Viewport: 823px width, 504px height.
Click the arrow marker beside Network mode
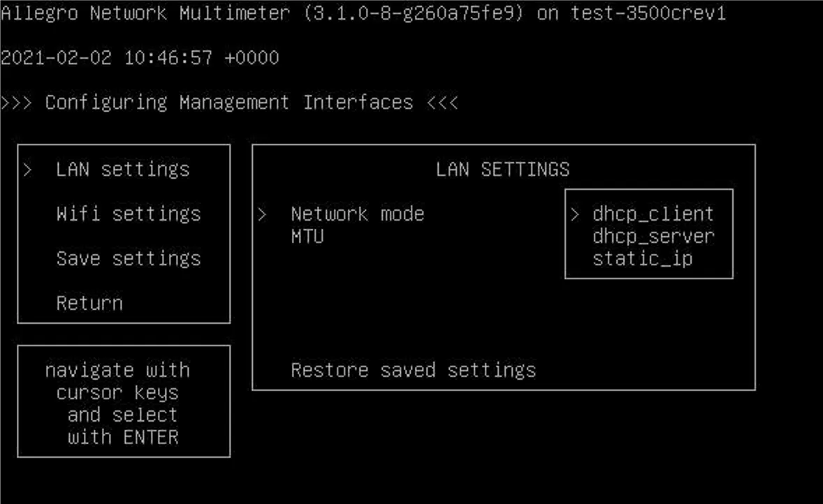click(263, 214)
